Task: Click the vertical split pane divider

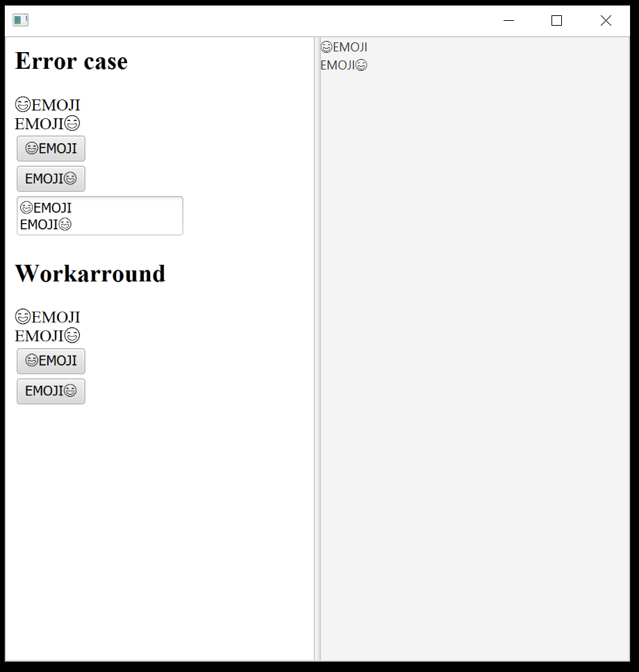Action: pyautogui.click(x=317, y=347)
